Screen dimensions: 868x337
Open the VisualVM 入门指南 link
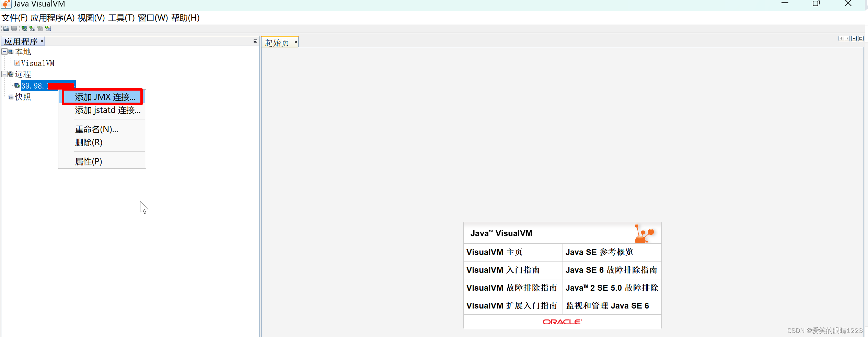(x=503, y=270)
